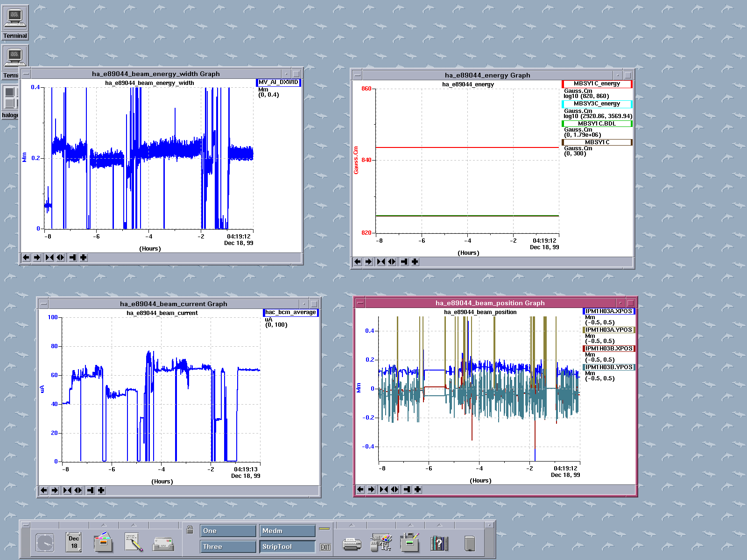Open the CDE Style Manager icon
The height and width of the screenshot is (560, 747).
[381, 543]
